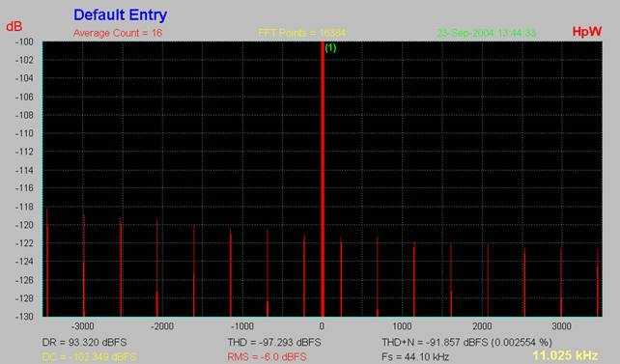Screen dimensions: 620x364
Task: Click the tall red fundamental peak line
Action: click(323, 179)
